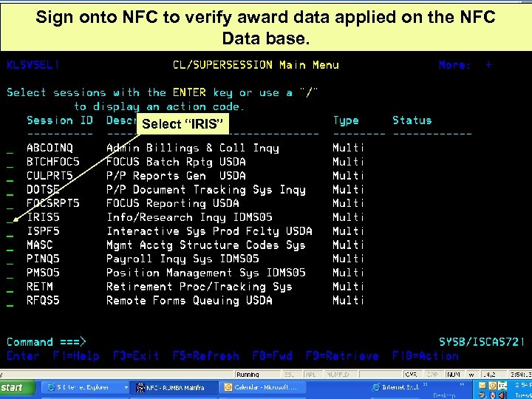Viewport: 532px width, 399px height.
Task: Place cursor in selection field beside ISPF5
Action: tap(10, 236)
